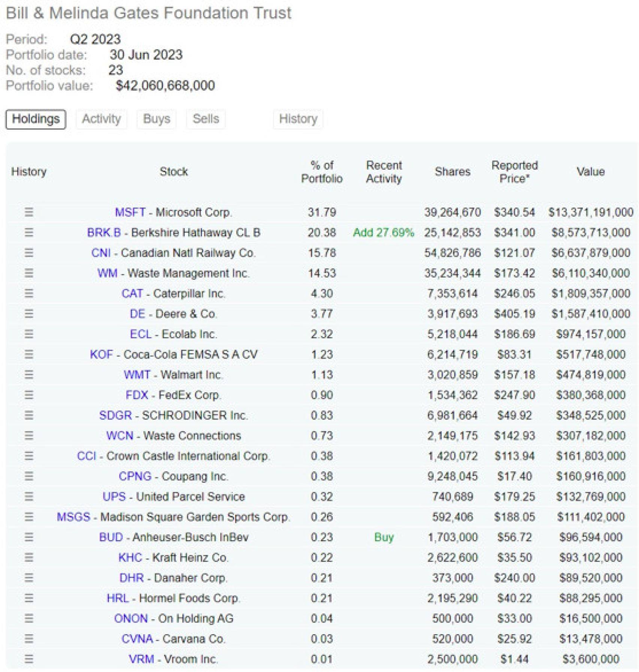The height and width of the screenshot is (672, 639).
Task: Open the MSFT ticker link
Action: pos(130,212)
